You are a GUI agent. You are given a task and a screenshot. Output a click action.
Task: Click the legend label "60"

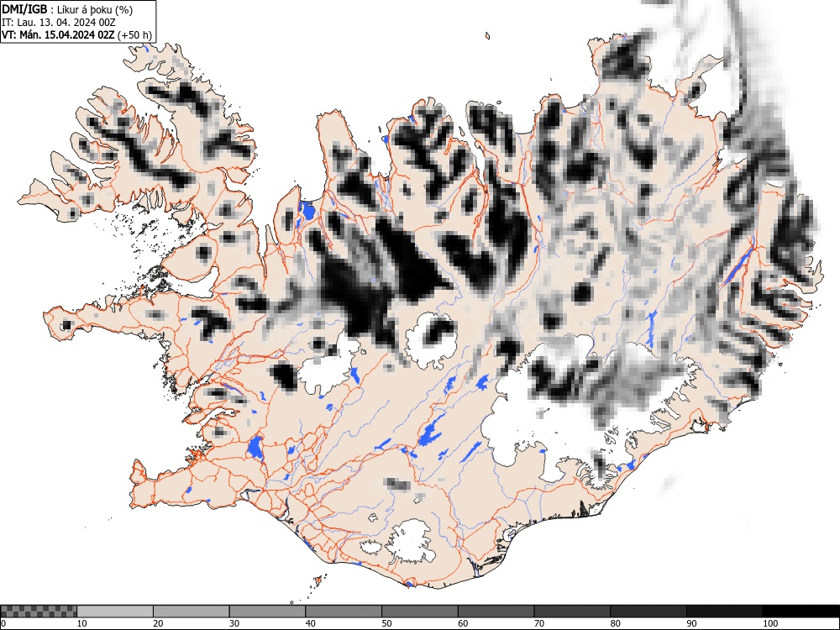(x=463, y=623)
